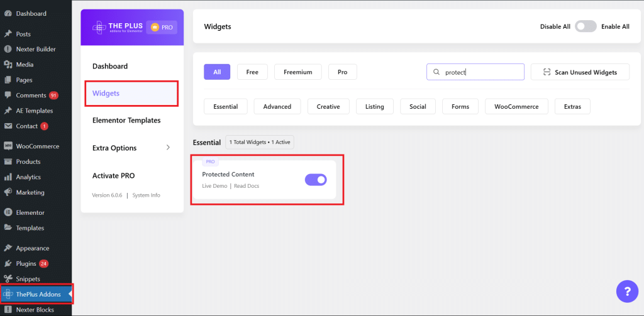Image resolution: width=644 pixels, height=316 pixels.
Task: Click the Protected Content widget title
Action: pos(228,175)
